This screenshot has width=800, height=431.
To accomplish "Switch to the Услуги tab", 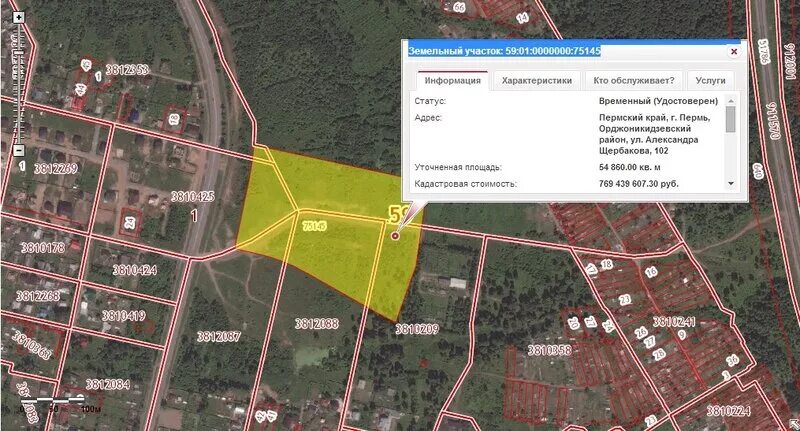I will (x=710, y=81).
